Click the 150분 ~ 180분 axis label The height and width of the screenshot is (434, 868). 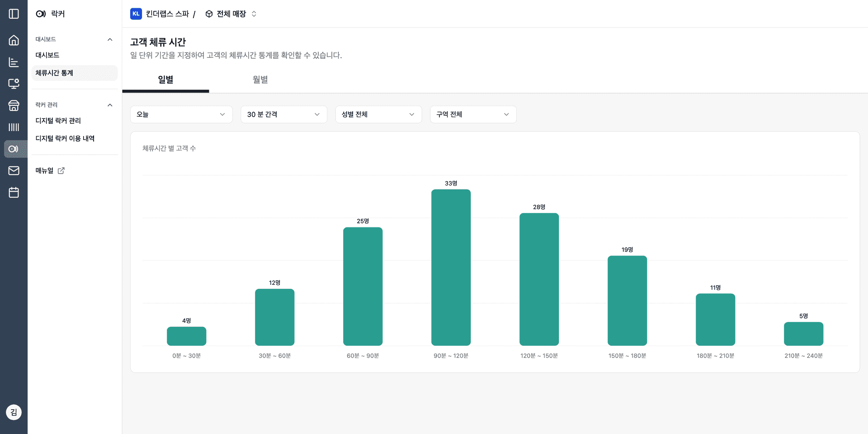click(x=627, y=356)
